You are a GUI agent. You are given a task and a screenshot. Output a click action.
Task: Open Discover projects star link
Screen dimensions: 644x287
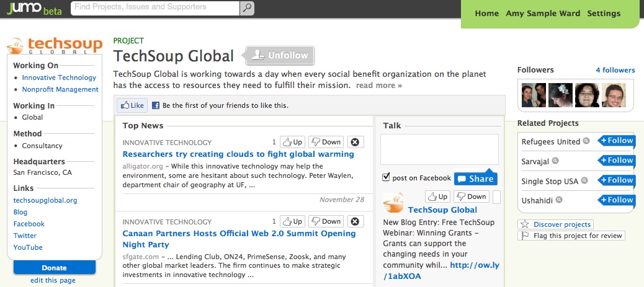coord(555,224)
